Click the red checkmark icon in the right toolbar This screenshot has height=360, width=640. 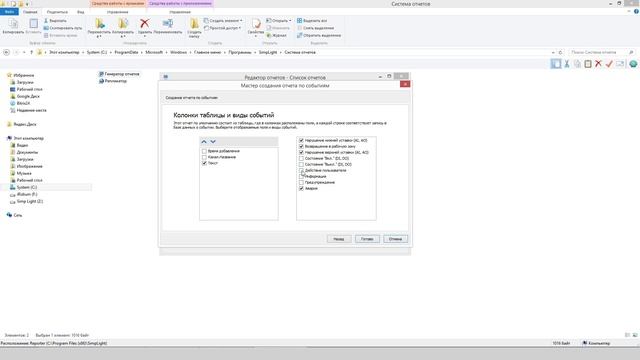[x=609, y=64]
